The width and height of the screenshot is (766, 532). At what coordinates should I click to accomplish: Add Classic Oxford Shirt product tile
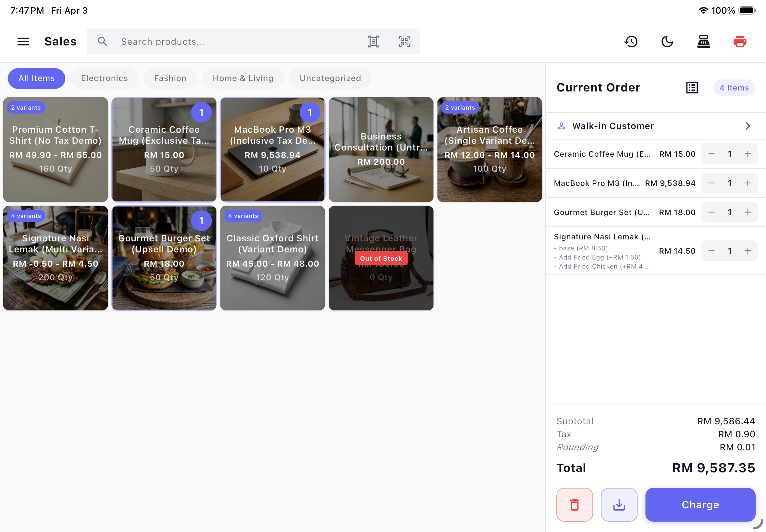click(272, 258)
